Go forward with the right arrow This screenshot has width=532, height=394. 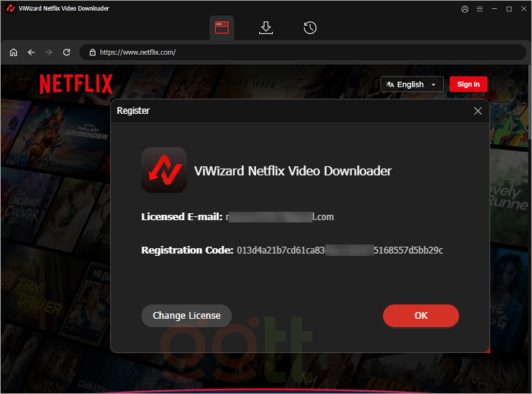click(49, 52)
